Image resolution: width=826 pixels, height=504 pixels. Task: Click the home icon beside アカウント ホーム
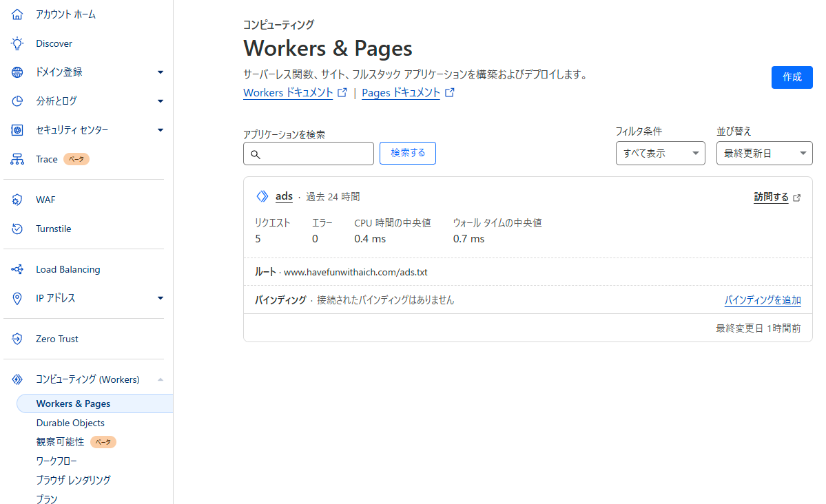coord(17,14)
